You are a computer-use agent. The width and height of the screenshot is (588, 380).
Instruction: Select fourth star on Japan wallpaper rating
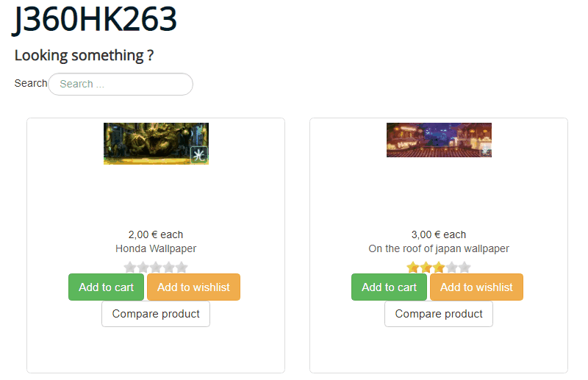(x=452, y=267)
